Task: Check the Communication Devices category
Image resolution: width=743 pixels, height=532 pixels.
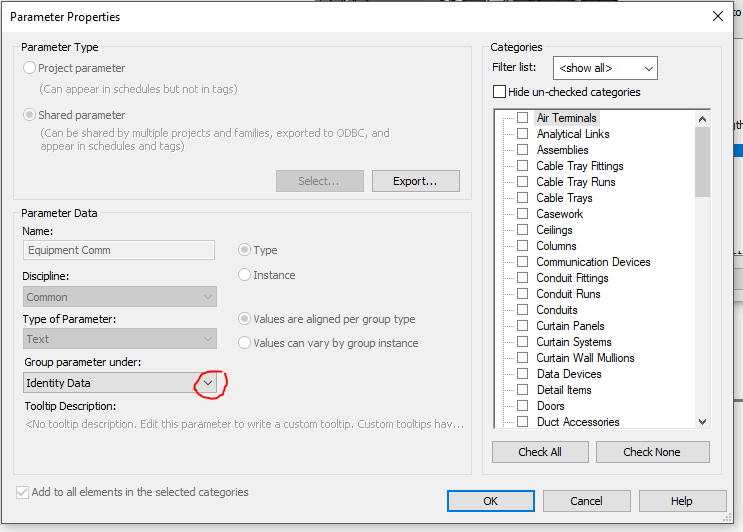Action: click(x=522, y=261)
